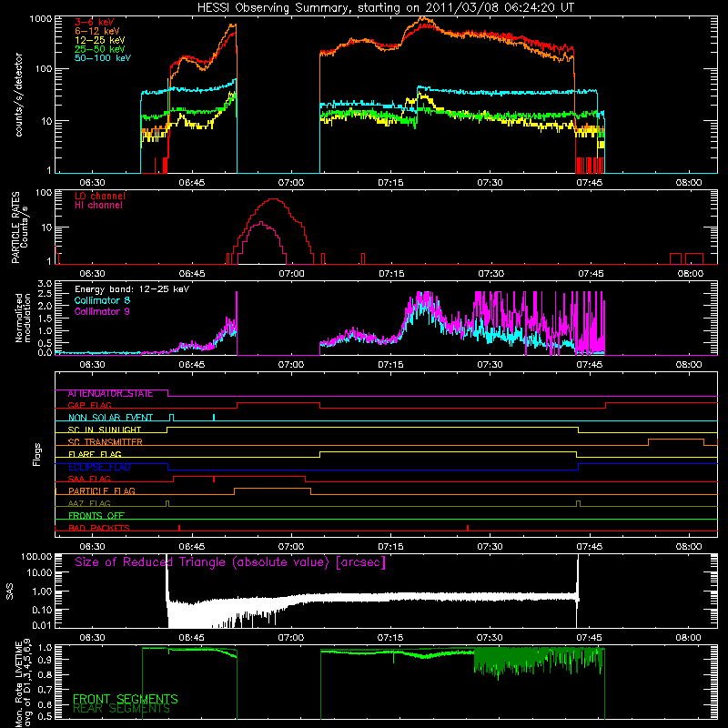The height and width of the screenshot is (728, 728).
Task: Select the FRONT SEGMENTS legend entry
Action: click(126, 699)
